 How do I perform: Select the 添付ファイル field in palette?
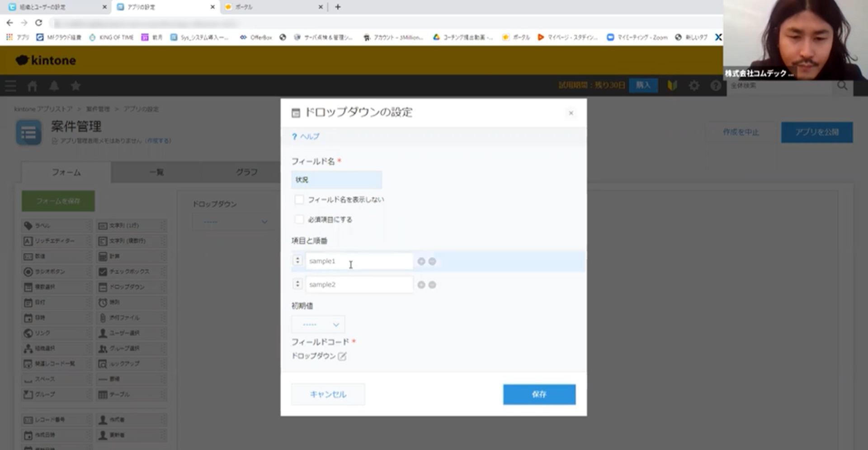(132, 318)
